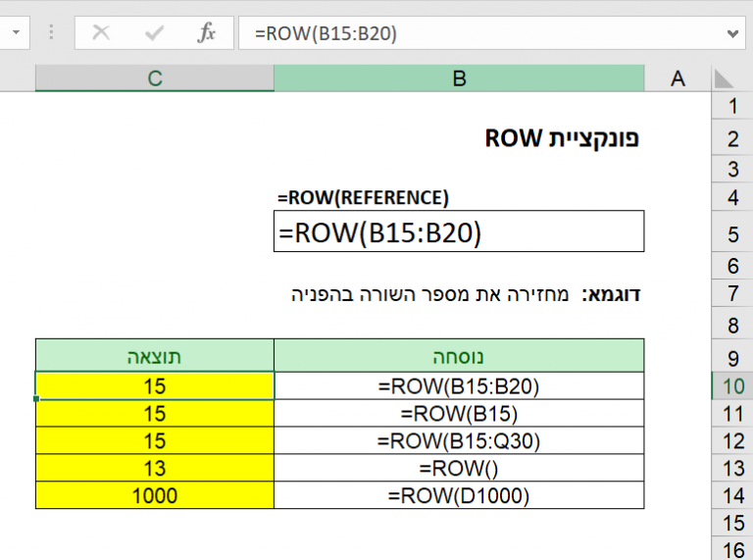The width and height of the screenshot is (753, 560).
Task: Click the cell containing =ROW(B15:Q30)
Action: [x=459, y=441]
